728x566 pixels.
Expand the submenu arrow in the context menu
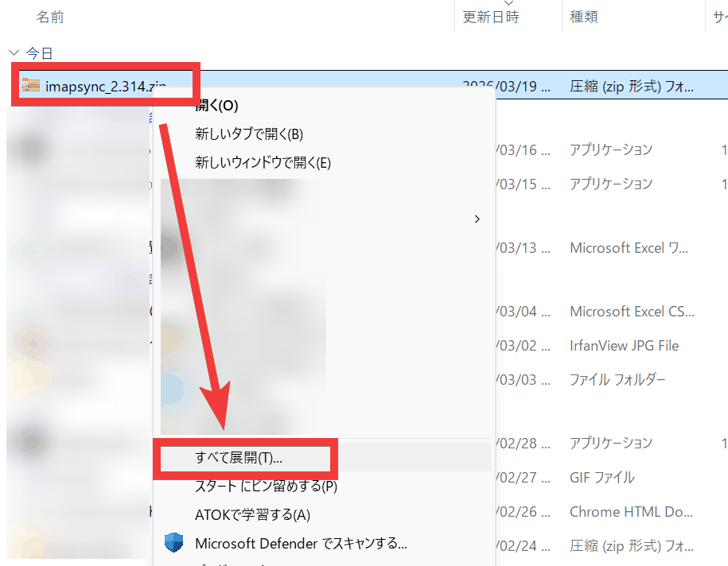coord(477,219)
